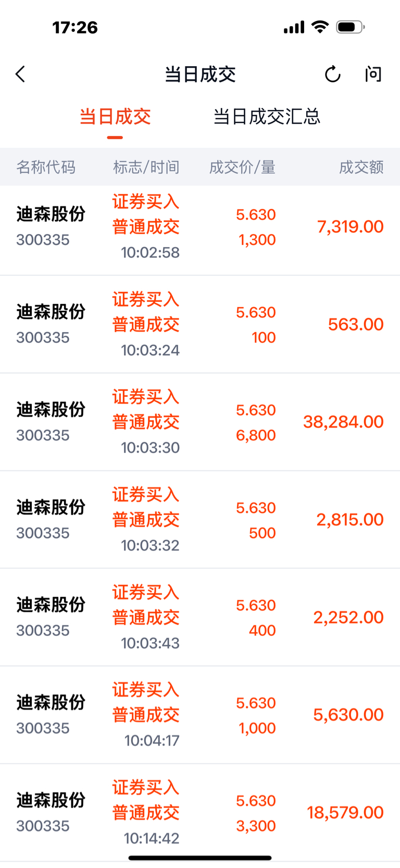
Task: Tap the home indicator bar
Action: (x=200, y=858)
